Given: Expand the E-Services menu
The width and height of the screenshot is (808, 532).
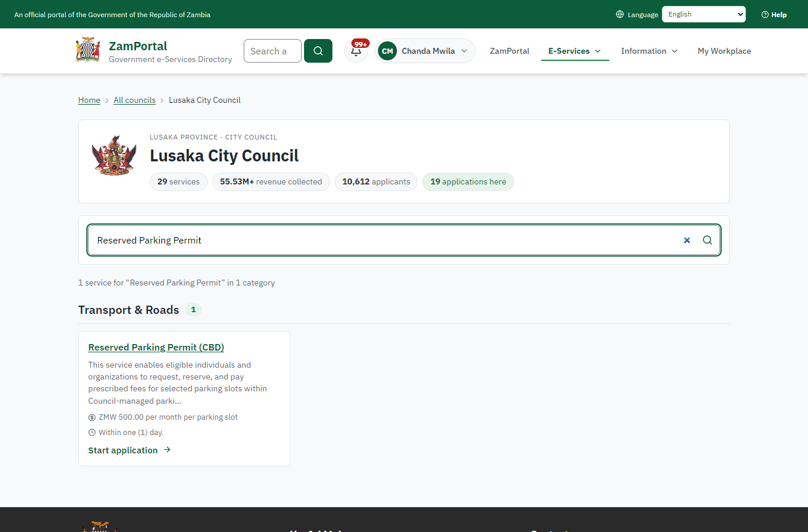Looking at the screenshot, I should pos(575,51).
